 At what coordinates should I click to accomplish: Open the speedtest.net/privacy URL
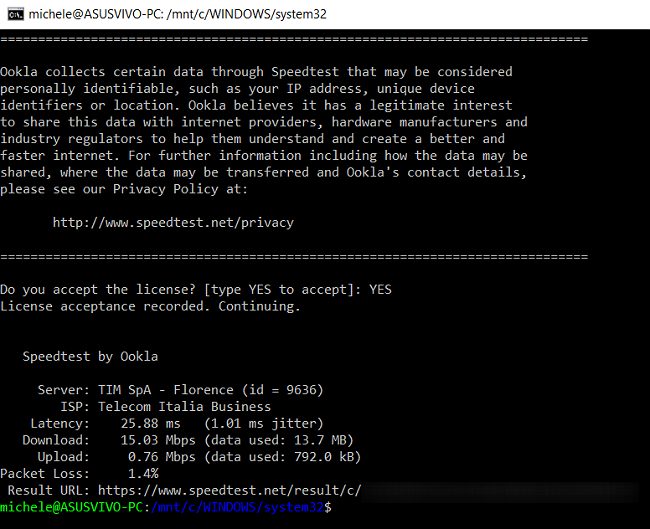point(173,223)
